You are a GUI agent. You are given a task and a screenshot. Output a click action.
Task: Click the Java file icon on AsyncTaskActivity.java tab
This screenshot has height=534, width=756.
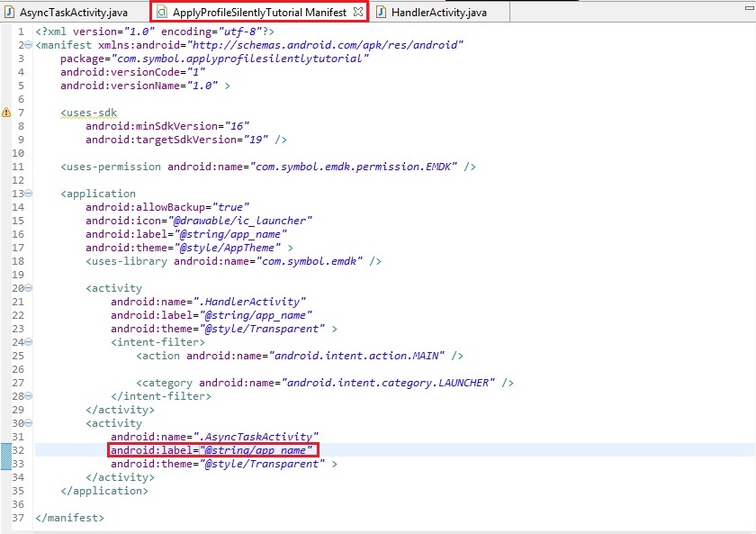click(x=10, y=12)
